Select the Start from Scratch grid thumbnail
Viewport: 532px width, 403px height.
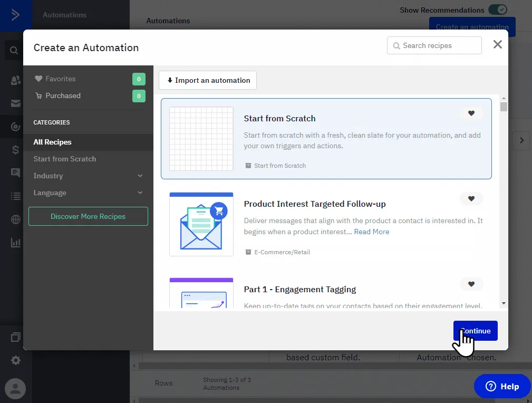tap(201, 139)
